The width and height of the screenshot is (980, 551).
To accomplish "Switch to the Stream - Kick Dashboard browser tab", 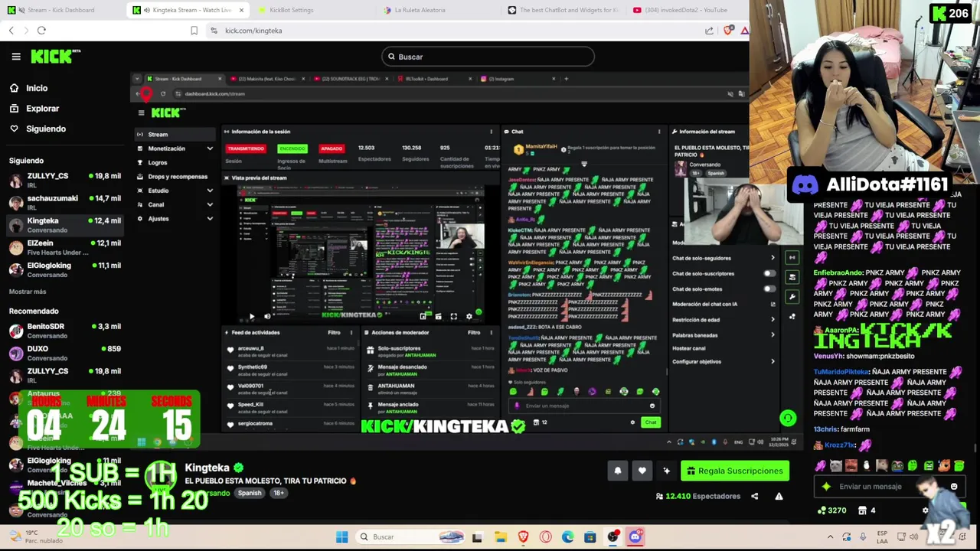I will tap(63, 10).
